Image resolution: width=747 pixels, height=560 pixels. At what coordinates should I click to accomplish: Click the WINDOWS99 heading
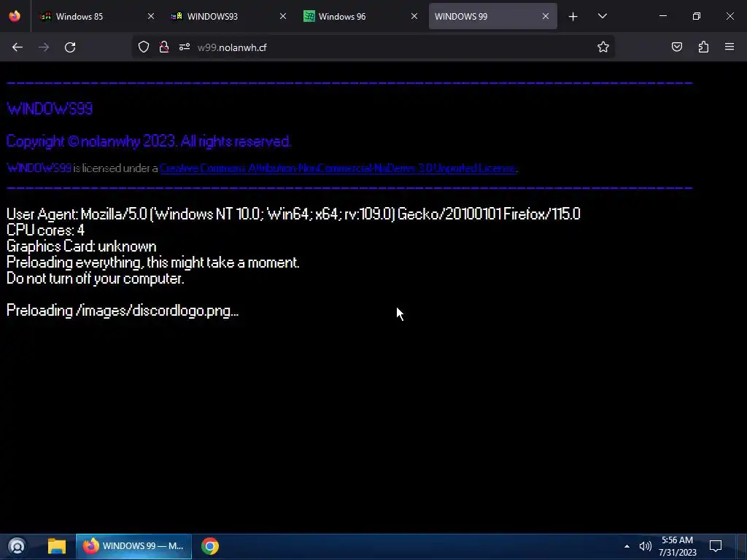50,109
